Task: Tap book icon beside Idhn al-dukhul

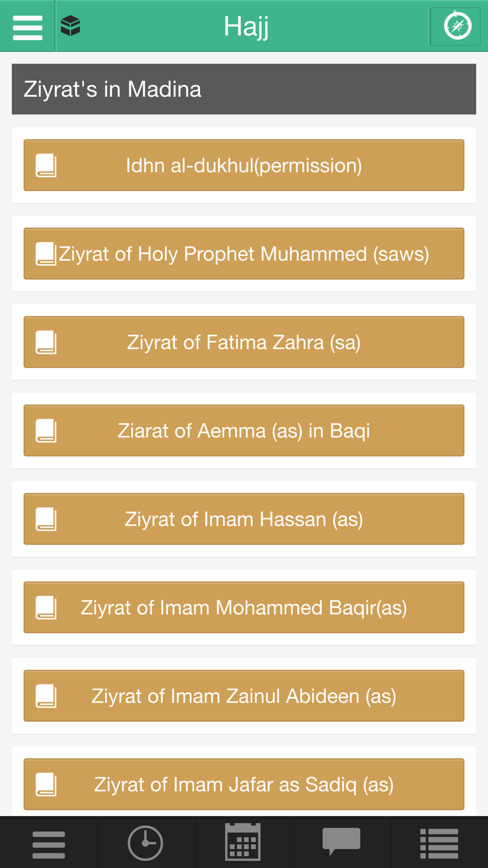Action: point(46,165)
